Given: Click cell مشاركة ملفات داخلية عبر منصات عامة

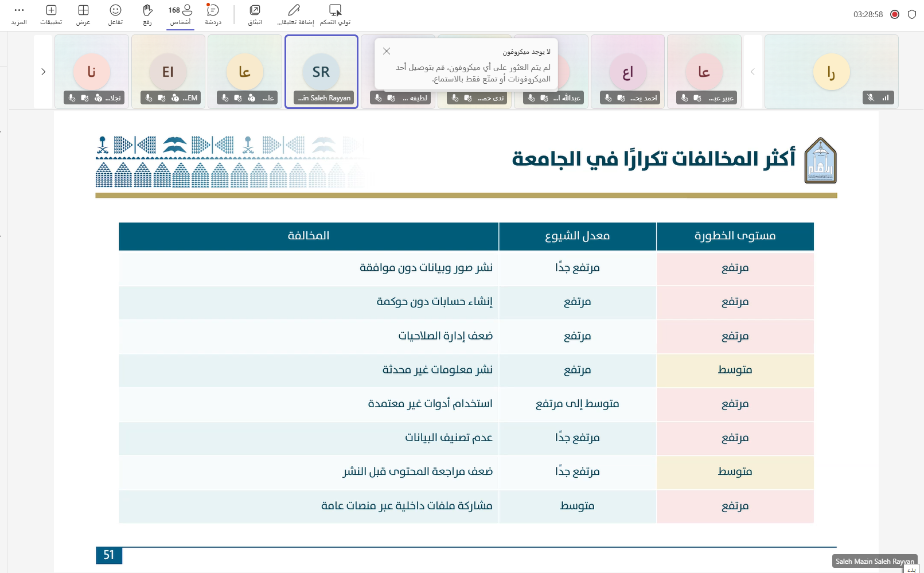Looking at the screenshot, I should [309, 506].
